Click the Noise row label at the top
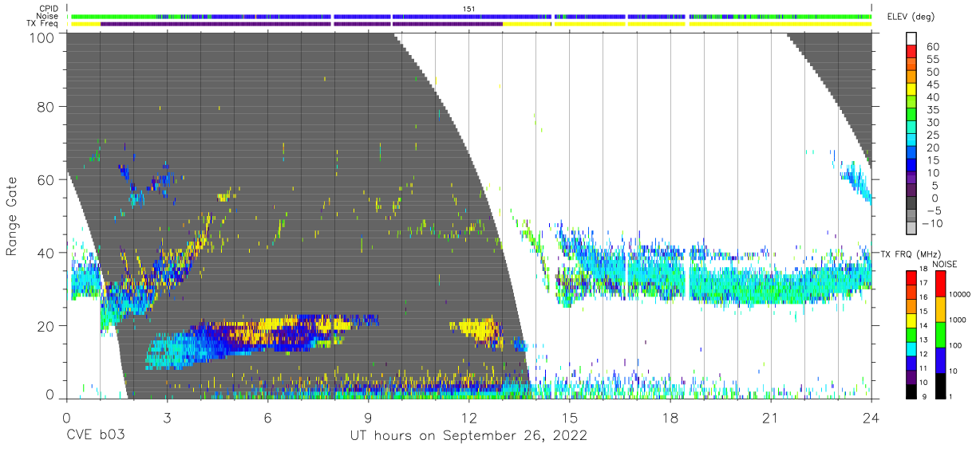This screenshot has height=452, width=980. click(x=49, y=16)
